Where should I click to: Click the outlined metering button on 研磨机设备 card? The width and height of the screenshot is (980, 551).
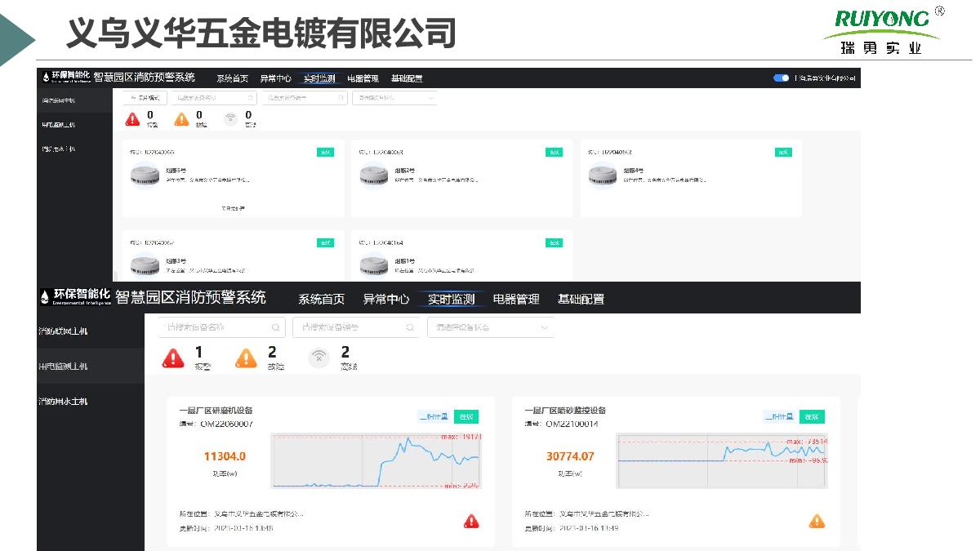coord(434,416)
